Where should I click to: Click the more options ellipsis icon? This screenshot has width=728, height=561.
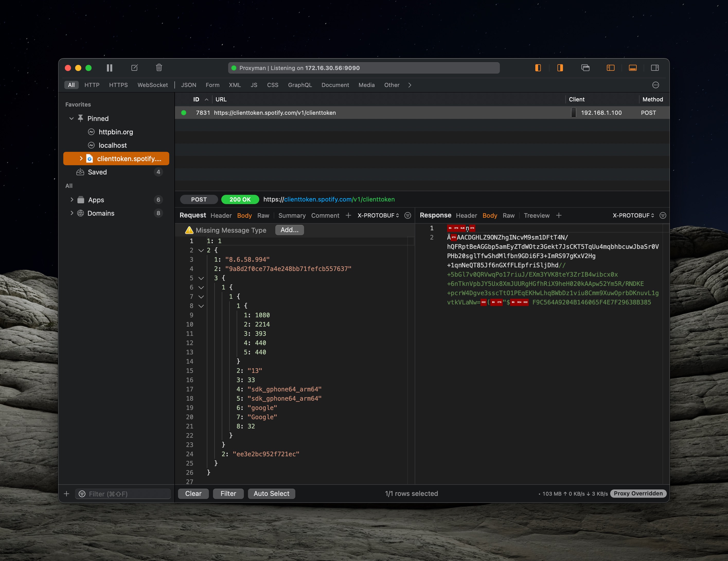655,85
